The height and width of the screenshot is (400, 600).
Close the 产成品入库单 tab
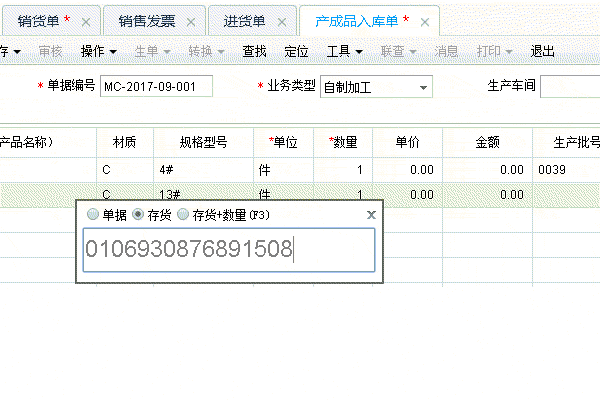pos(425,21)
